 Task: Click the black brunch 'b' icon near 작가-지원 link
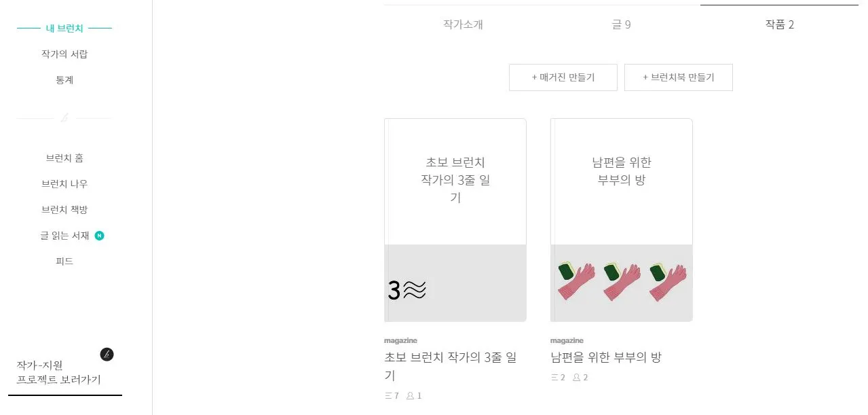pos(107,354)
